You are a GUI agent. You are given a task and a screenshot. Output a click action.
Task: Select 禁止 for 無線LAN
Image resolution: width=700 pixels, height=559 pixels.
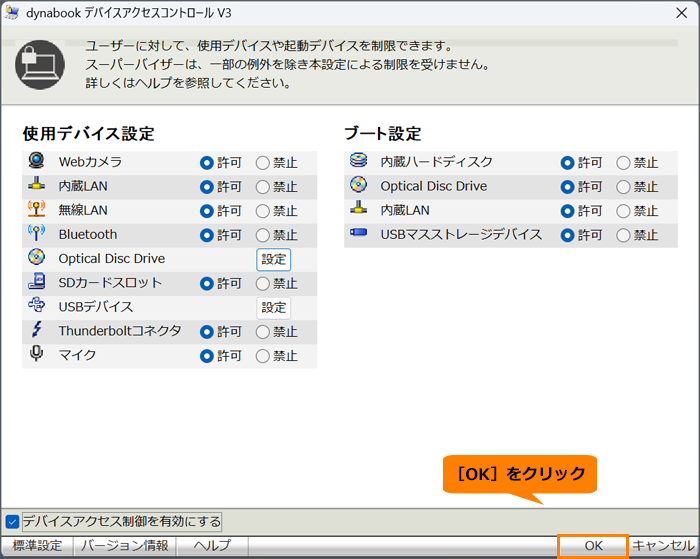(262, 211)
